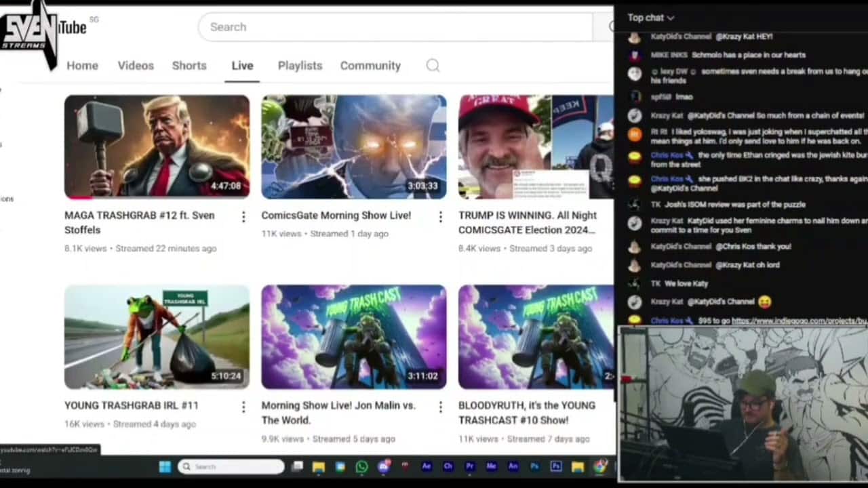Click the Windows Start button
Viewport: 868px width, 488px height.
pos(165,466)
